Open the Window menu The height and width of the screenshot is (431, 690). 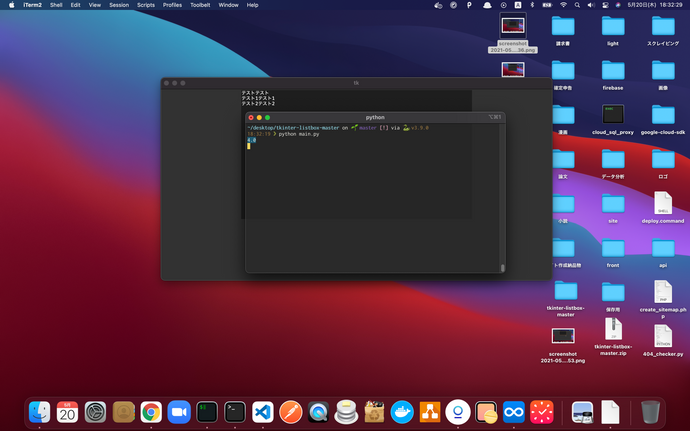[228, 5]
